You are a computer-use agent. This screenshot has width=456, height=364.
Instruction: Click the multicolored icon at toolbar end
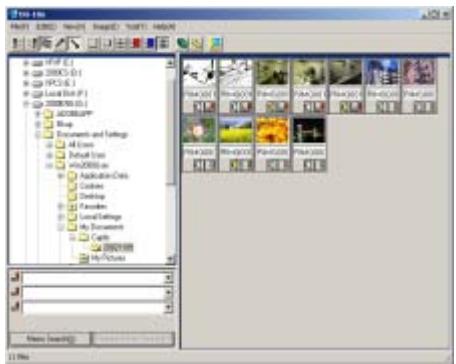tap(216, 43)
